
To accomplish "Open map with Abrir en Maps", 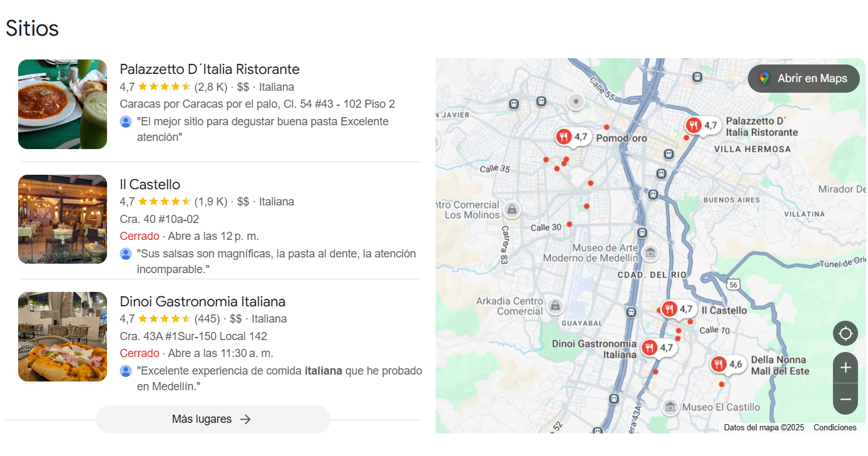I will [x=804, y=78].
